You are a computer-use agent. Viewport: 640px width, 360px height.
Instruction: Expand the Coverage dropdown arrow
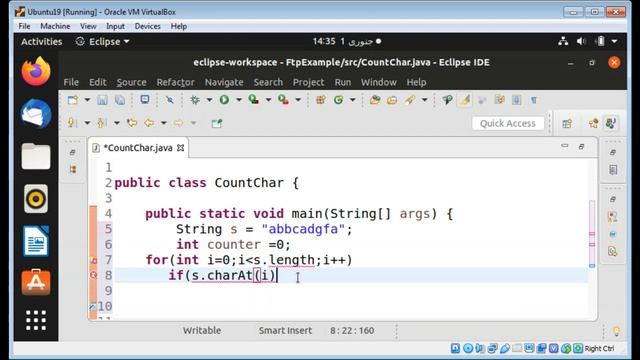[268, 100]
